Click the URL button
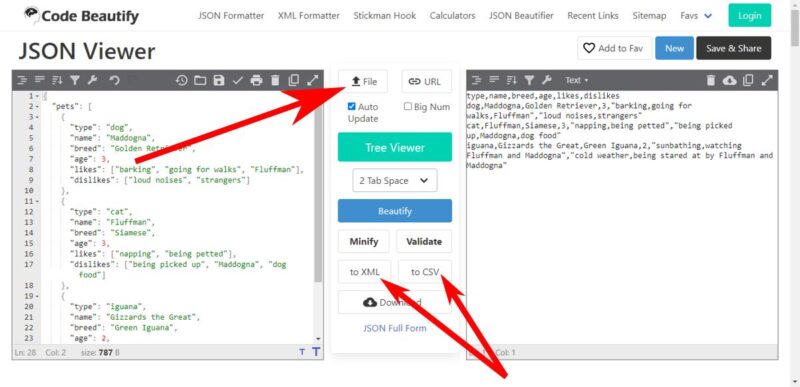Screen dimensions: 800x387 click(427, 82)
